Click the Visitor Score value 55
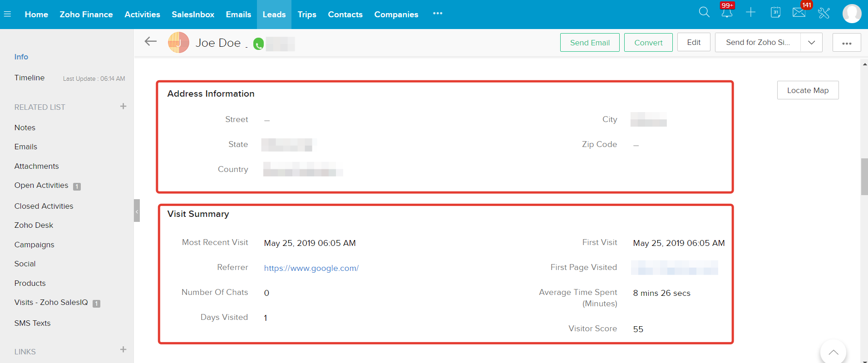This screenshot has height=363, width=868. point(638,329)
